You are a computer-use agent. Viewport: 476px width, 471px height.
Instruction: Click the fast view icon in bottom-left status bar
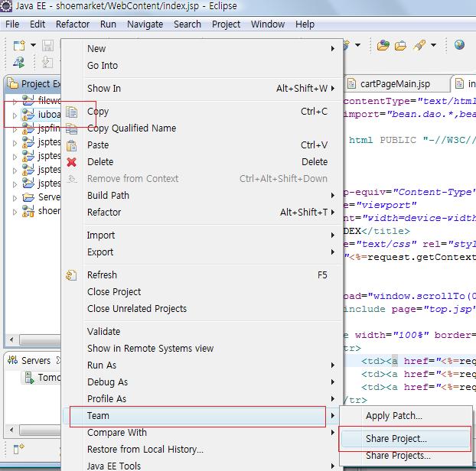(19, 449)
